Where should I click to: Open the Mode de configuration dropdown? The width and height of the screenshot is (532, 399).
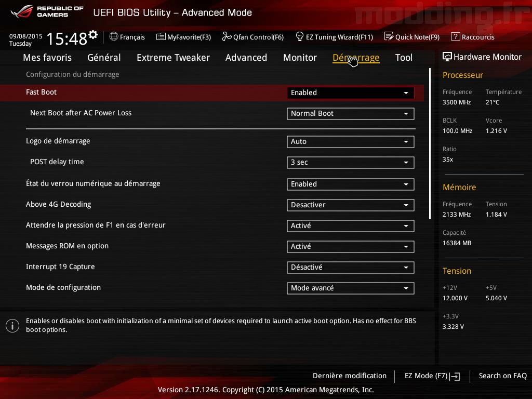(351, 288)
